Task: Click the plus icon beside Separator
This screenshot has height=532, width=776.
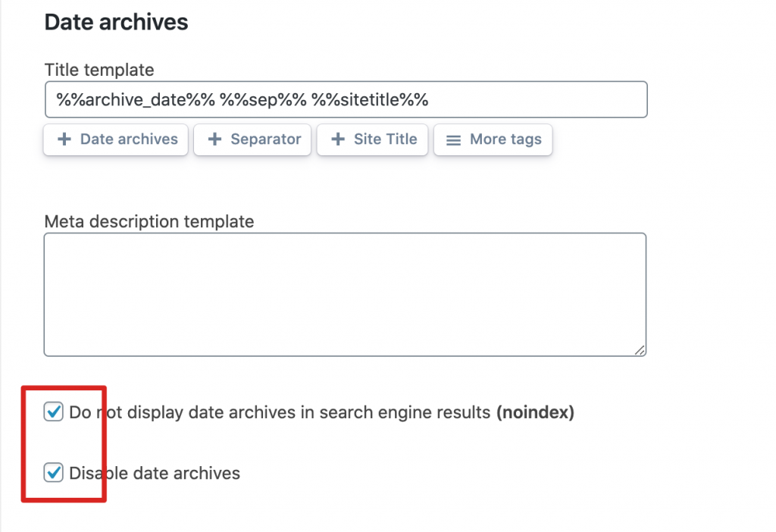Action: pos(214,139)
